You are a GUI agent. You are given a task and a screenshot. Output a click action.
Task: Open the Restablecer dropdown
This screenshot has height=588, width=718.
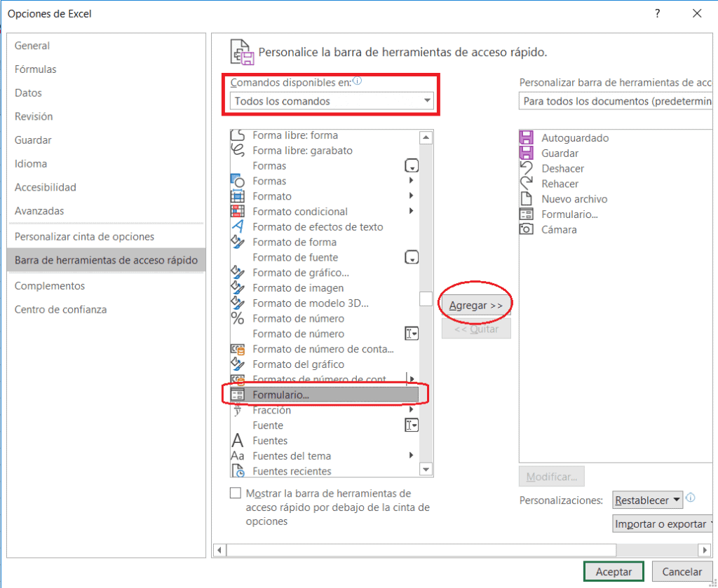(x=647, y=500)
